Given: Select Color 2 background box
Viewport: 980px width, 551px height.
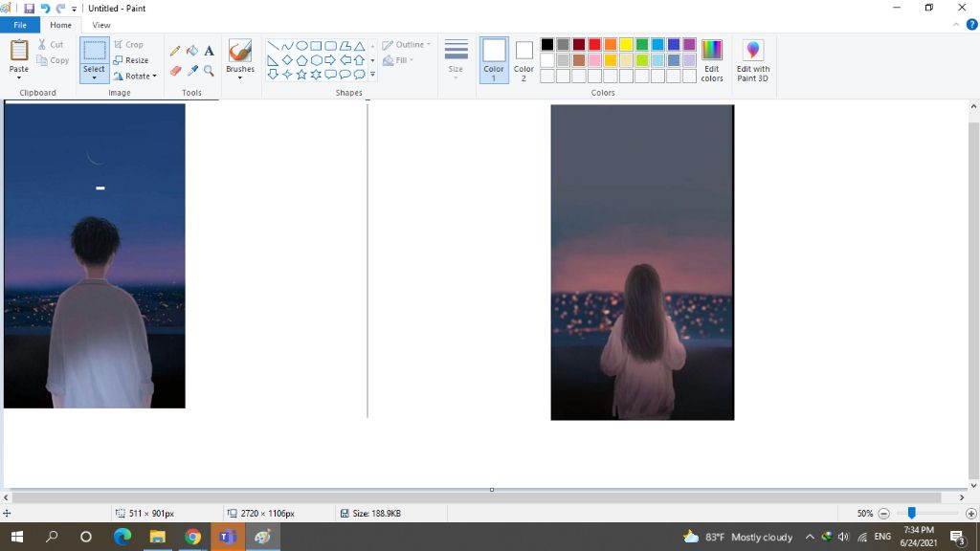Looking at the screenshot, I should 523,60.
